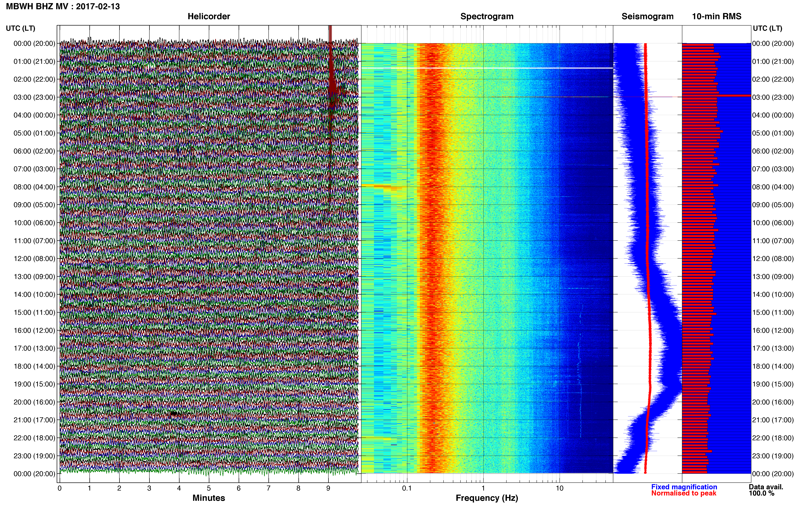Click right time label '21:00 (17:00)'
The height and width of the screenshot is (508, 812).
tap(773, 420)
